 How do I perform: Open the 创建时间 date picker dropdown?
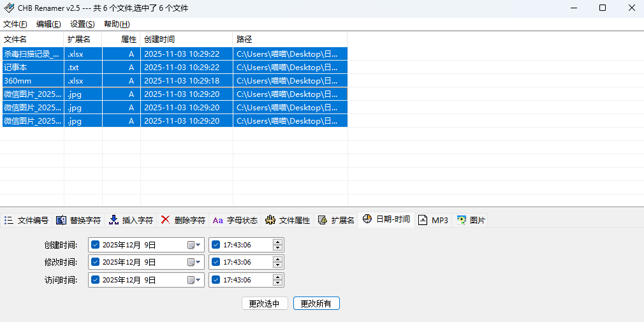click(x=194, y=245)
